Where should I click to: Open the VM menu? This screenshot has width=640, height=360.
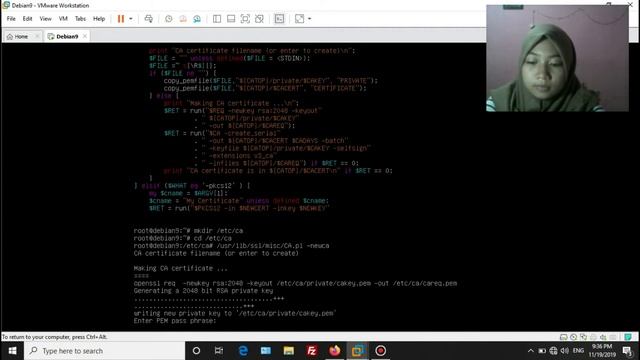tap(63, 19)
